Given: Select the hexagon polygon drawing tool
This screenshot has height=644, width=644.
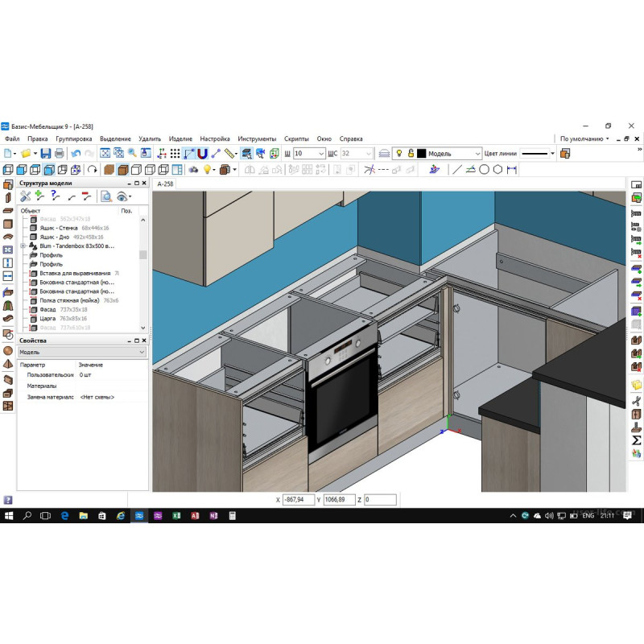Looking at the screenshot, I should (x=497, y=170).
